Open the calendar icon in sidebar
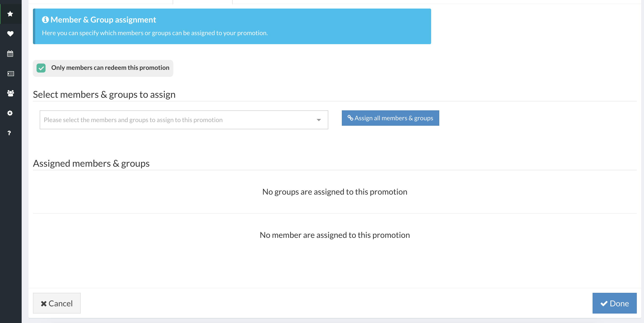Viewport: 644px width, 323px height. [10, 53]
